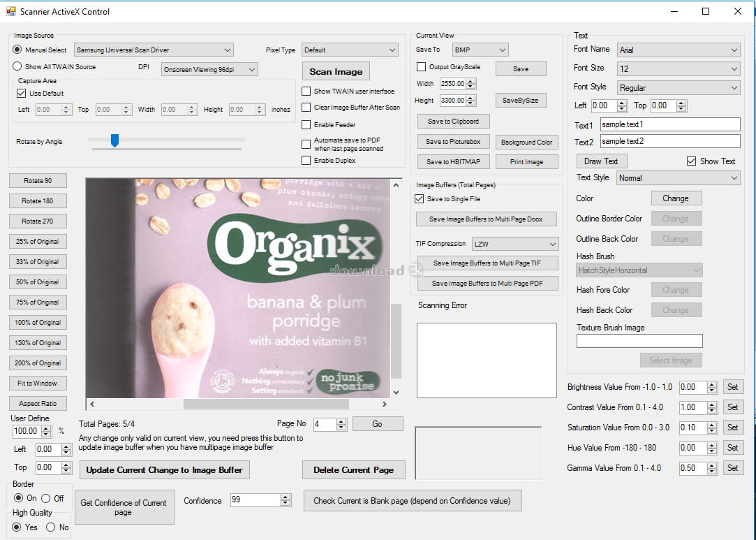Click the Text2 input field
This screenshot has width=756, height=540.
[670, 141]
